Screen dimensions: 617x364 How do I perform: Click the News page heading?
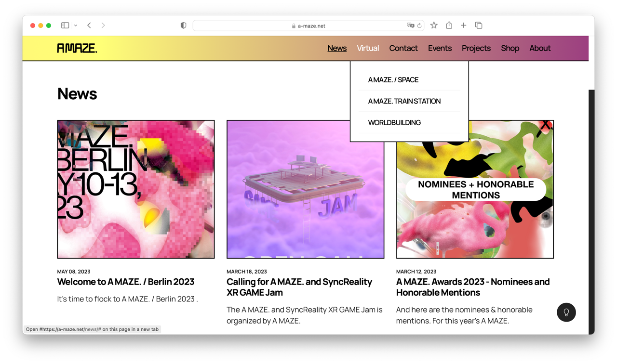[x=77, y=93]
